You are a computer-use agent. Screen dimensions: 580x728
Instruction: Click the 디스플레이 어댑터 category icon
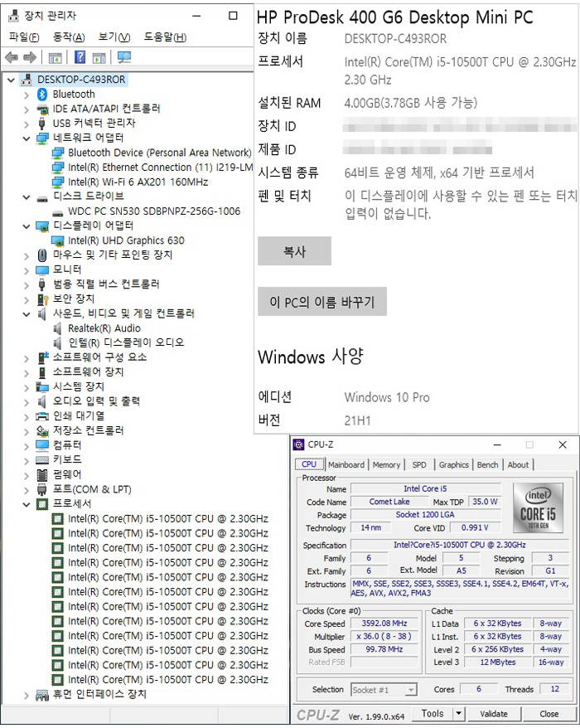click(42, 226)
